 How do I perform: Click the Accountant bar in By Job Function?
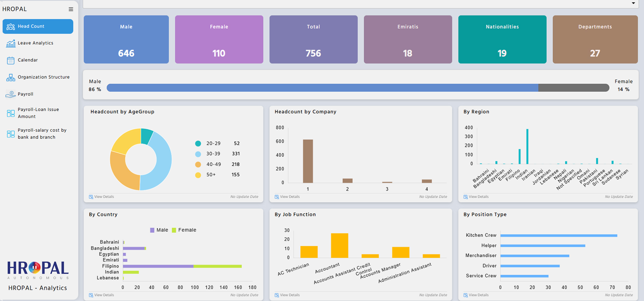339,246
